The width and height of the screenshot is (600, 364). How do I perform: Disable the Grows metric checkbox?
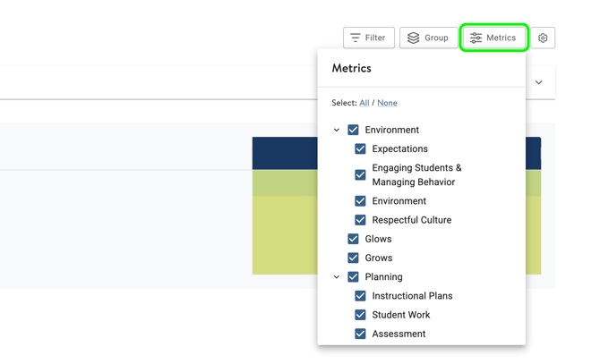(x=354, y=258)
